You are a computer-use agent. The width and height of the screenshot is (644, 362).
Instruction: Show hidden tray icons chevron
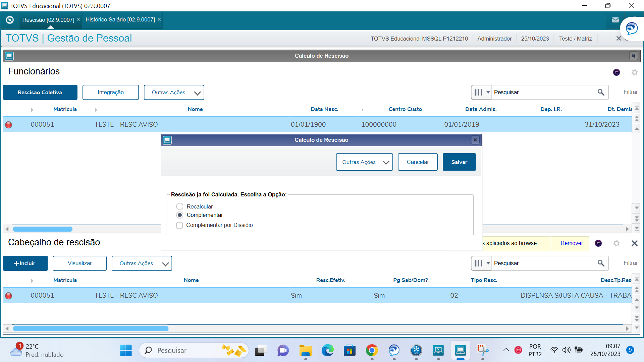click(506, 350)
